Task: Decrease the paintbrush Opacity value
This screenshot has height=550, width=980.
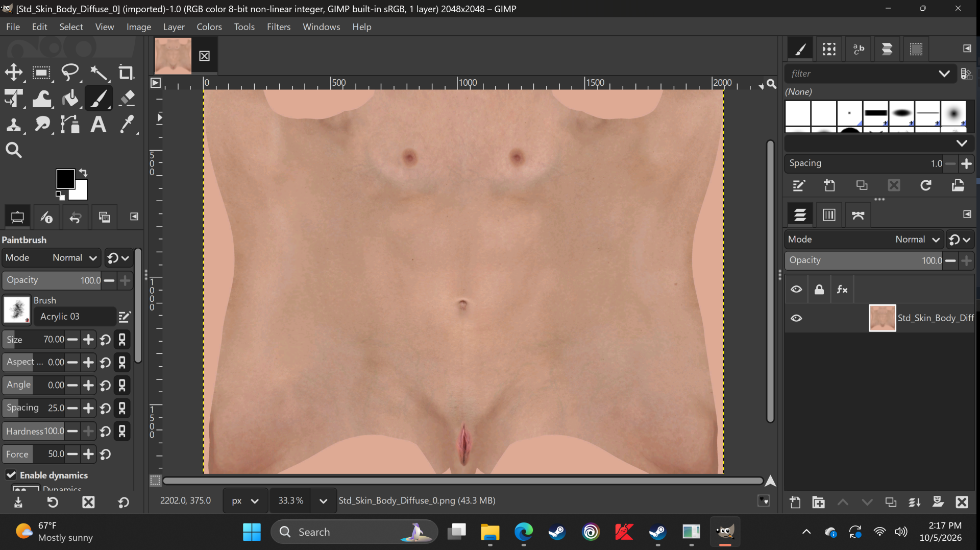Action: click(109, 280)
